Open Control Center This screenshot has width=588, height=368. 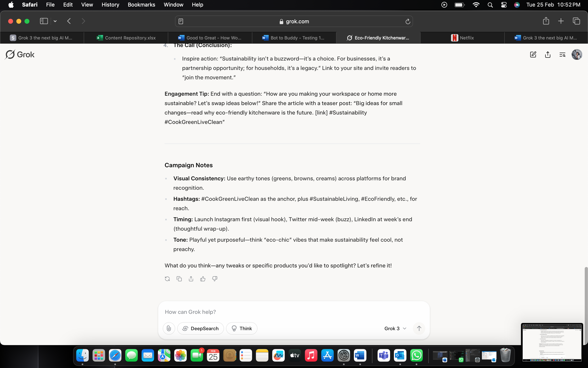(504, 5)
